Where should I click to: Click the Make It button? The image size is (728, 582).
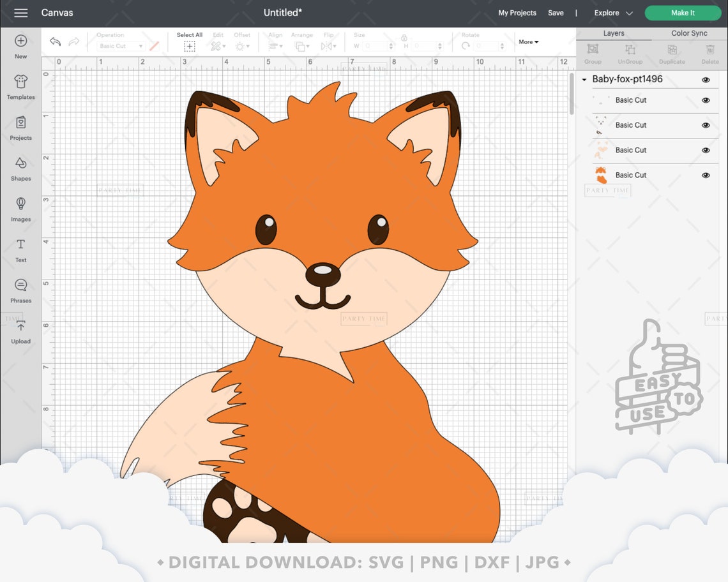683,12
